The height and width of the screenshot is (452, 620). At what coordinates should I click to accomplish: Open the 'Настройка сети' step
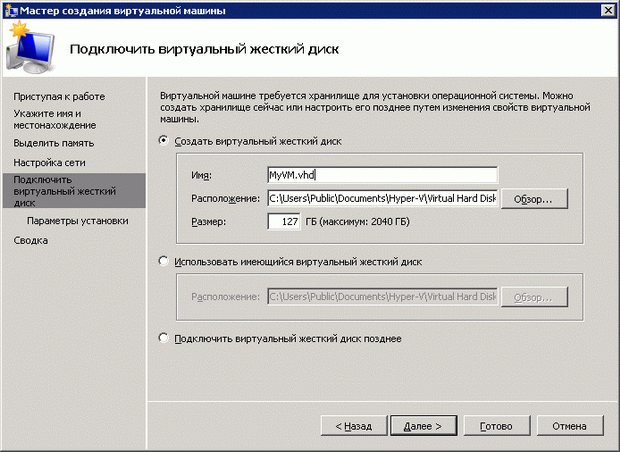[51, 161]
